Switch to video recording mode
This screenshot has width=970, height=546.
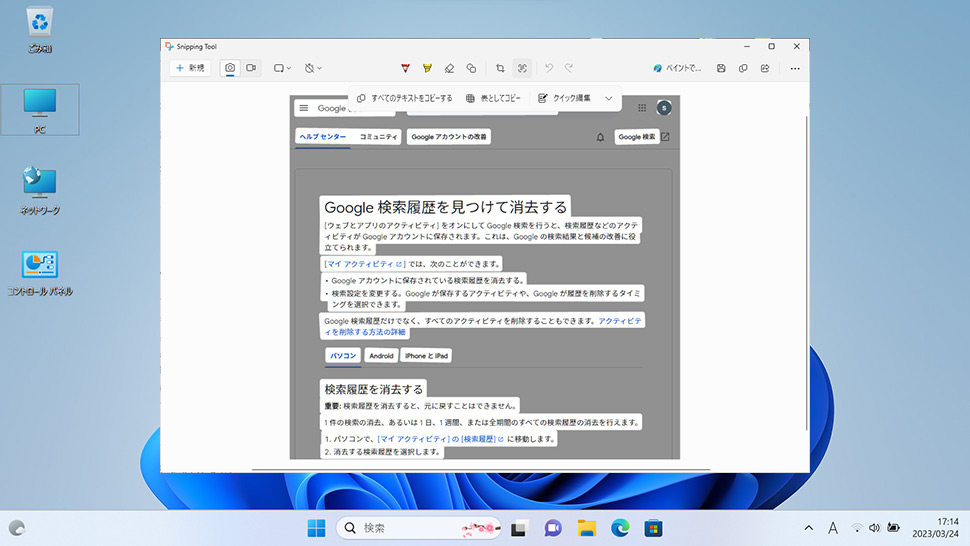click(x=251, y=68)
